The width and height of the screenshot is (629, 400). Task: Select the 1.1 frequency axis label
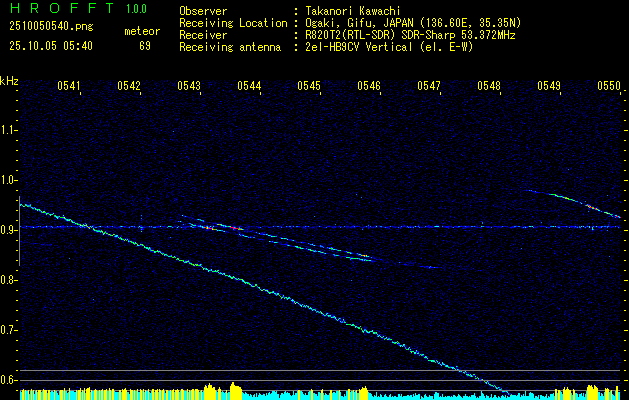[9, 130]
